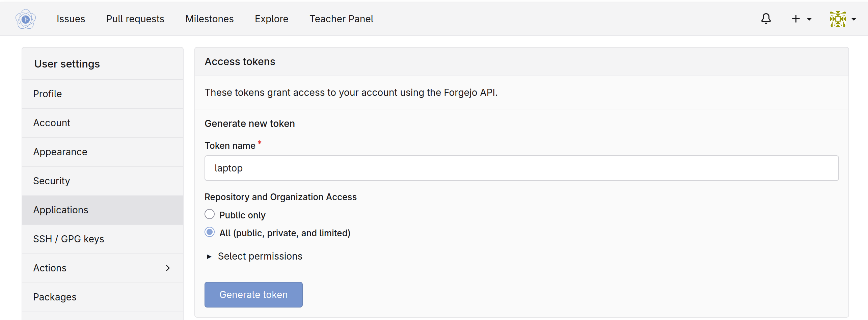Open the Milestones navigation item
This screenshot has height=320, width=868.
(209, 19)
